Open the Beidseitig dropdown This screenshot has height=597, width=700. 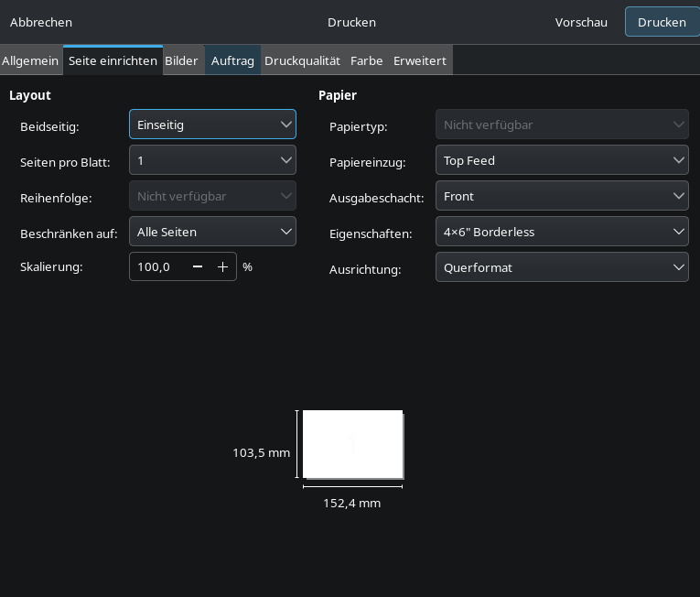(212, 125)
